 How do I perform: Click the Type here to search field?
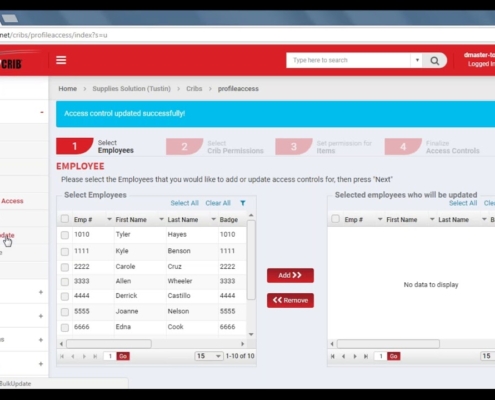(x=348, y=60)
